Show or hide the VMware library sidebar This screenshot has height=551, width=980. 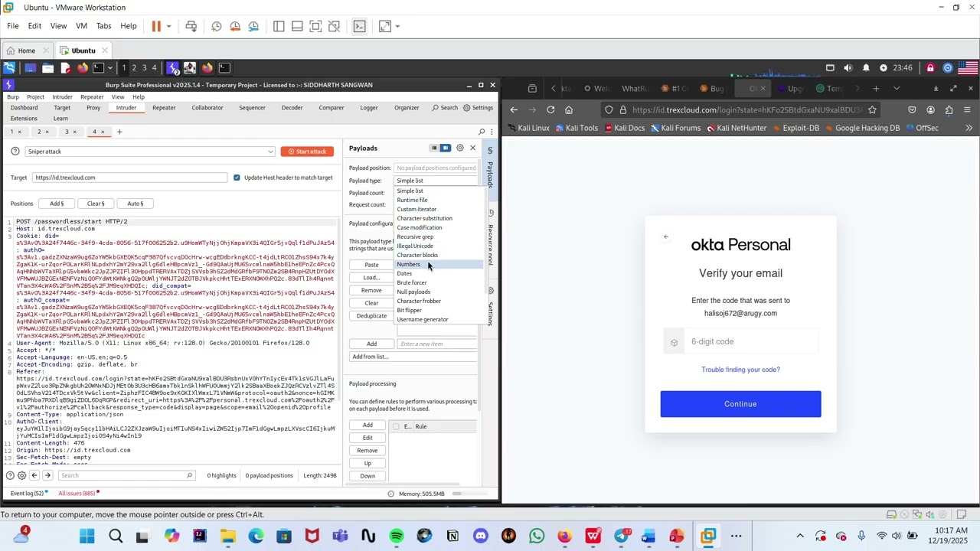(279, 26)
